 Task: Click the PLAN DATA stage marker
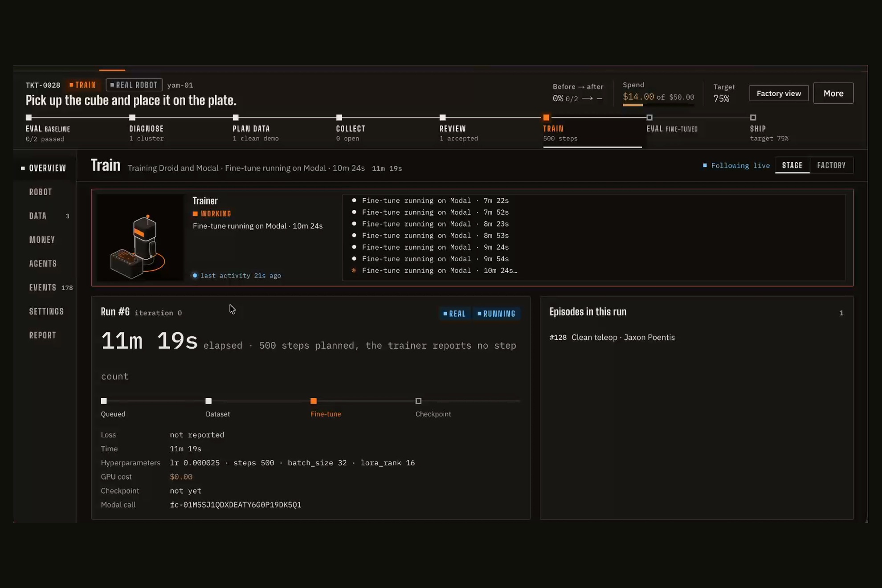(236, 118)
